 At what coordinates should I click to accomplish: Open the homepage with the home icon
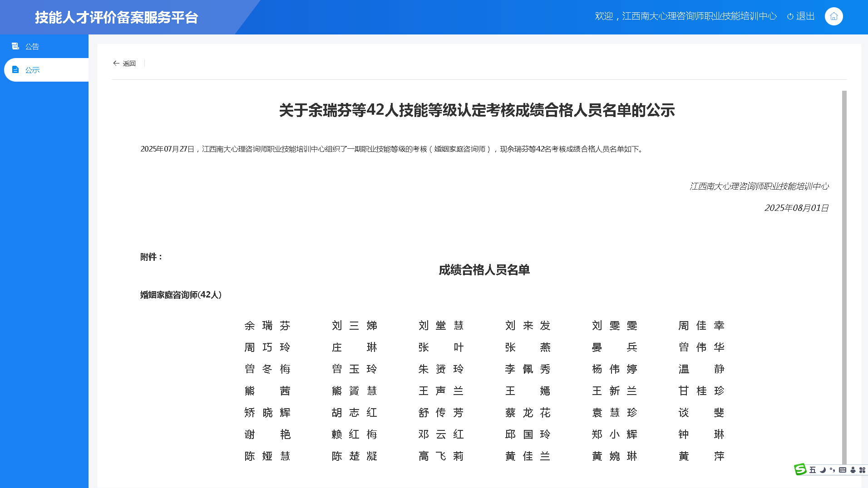pos(833,16)
